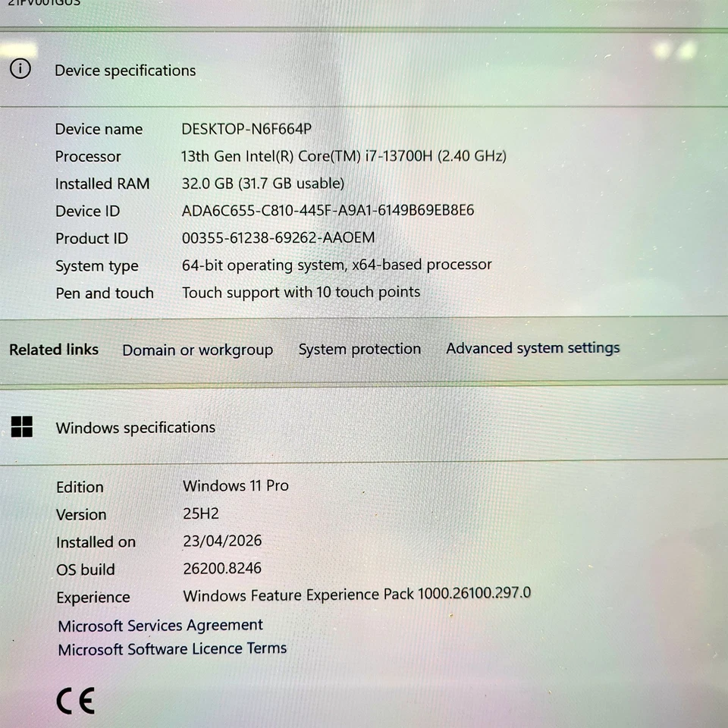
Task: Select the version value 25H2
Action: coord(201,513)
